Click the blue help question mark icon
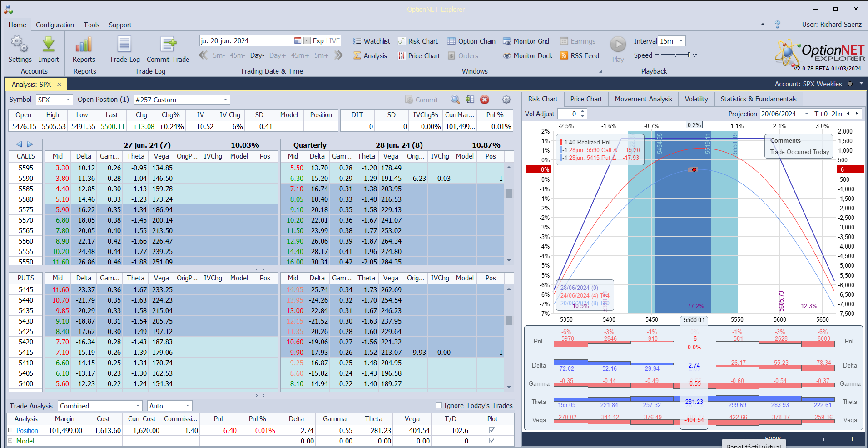Screen dimensions: 868x448 [x=778, y=25]
